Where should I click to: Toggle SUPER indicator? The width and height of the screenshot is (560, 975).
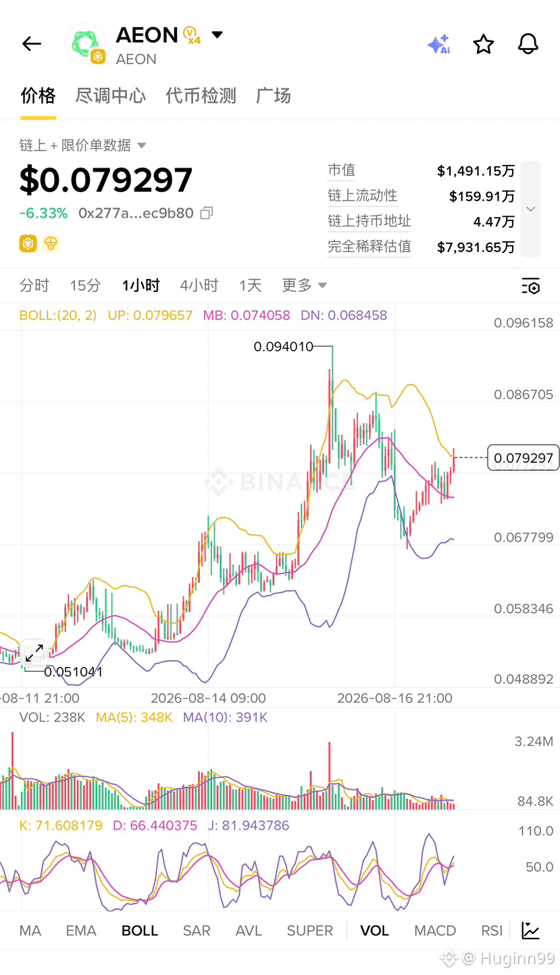(x=310, y=930)
